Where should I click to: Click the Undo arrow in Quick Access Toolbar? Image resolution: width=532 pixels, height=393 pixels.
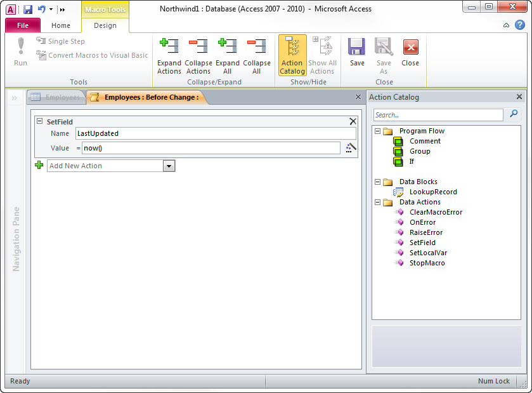click(41, 9)
